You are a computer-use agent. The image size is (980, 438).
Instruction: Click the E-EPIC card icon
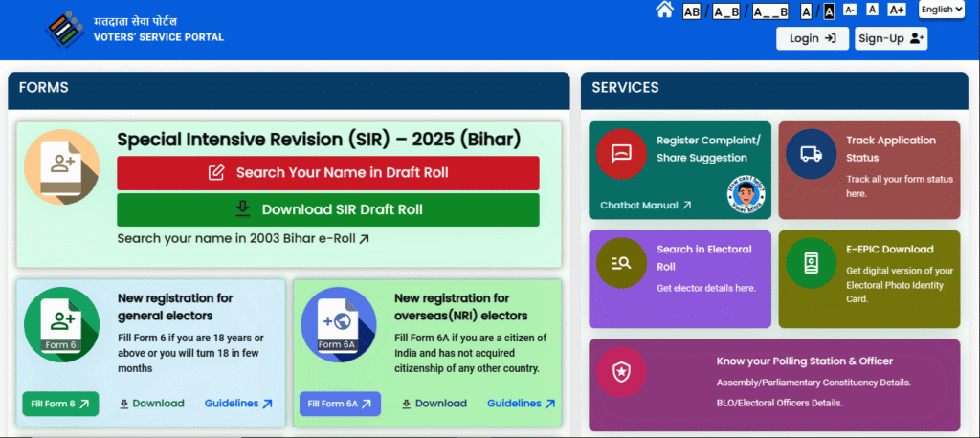click(812, 263)
